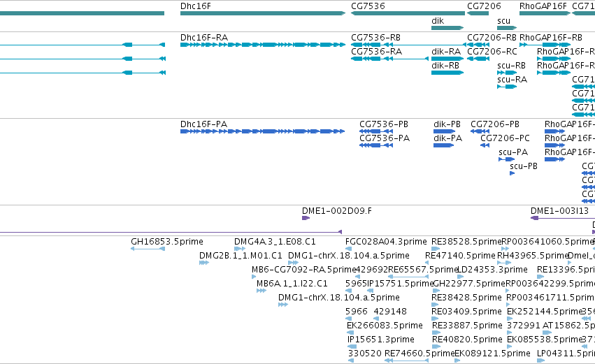
Task: Click the CG7206-RB transcript label
Action: click(x=492, y=38)
